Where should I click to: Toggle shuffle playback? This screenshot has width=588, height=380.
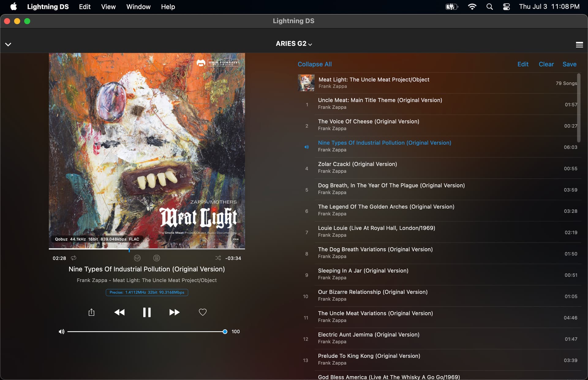(218, 258)
